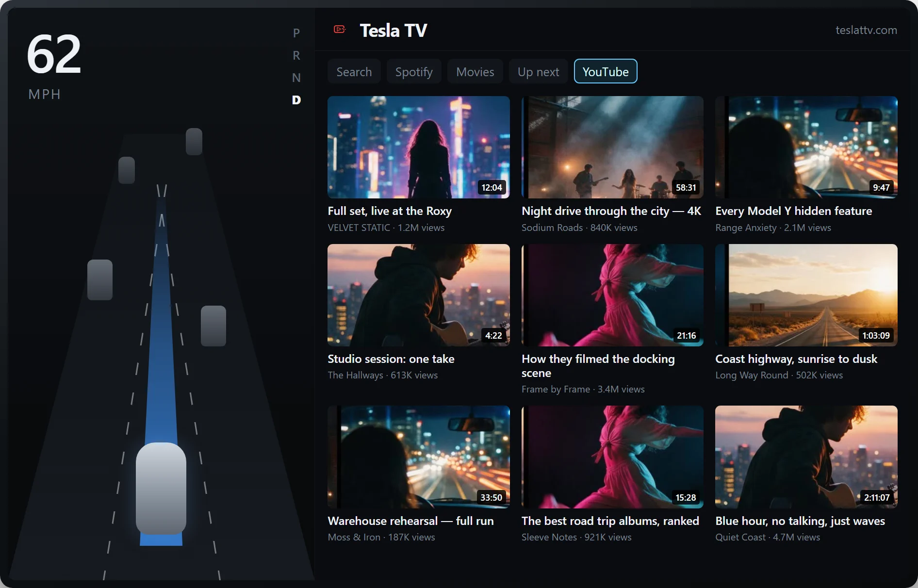Screen dimensions: 918x588
Task: Play Night drive through the city thumbnail
Action: point(612,147)
